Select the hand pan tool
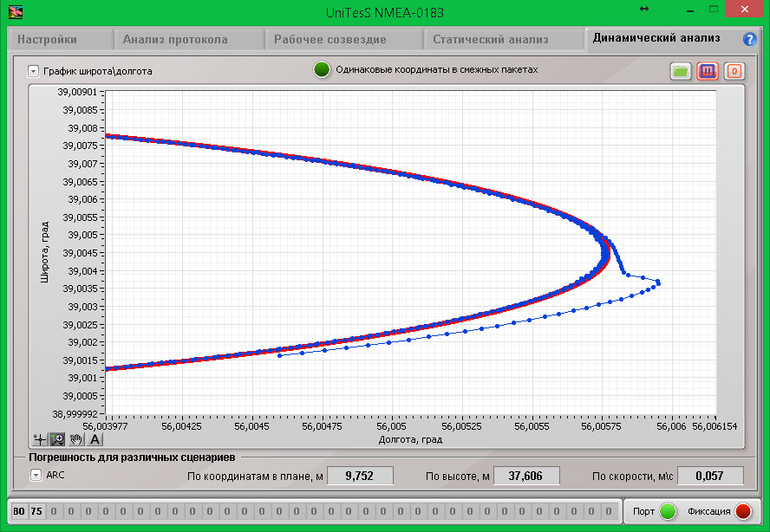 (x=76, y=439)
